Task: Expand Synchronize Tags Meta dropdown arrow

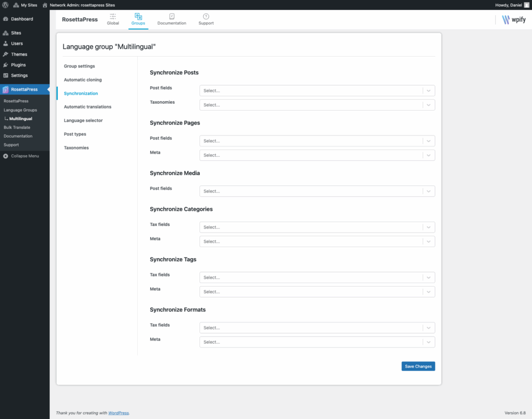Action: pyautogui.click(x=429, y=292)
